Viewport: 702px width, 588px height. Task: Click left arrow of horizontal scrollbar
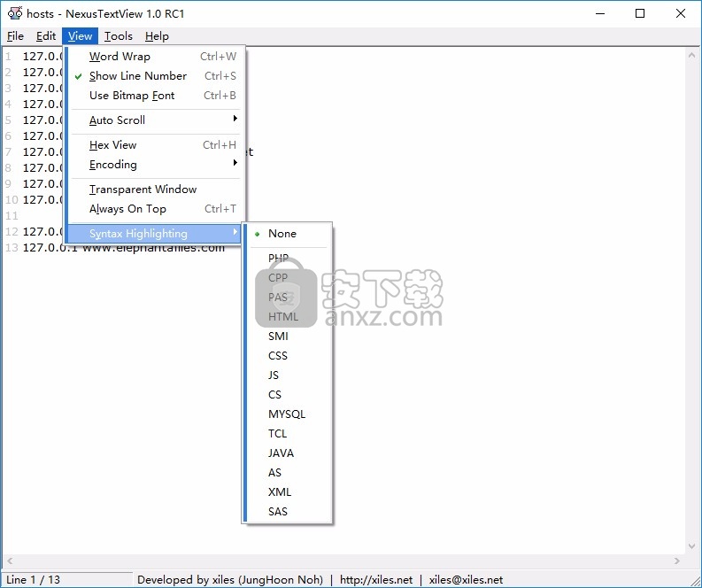(x=10, y=561)
